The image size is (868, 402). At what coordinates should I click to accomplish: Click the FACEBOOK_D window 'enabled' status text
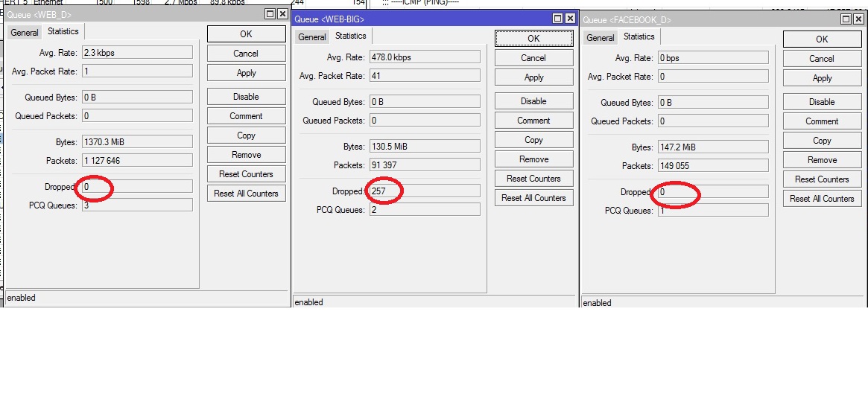pyautogui.click(x=597, y=303)
